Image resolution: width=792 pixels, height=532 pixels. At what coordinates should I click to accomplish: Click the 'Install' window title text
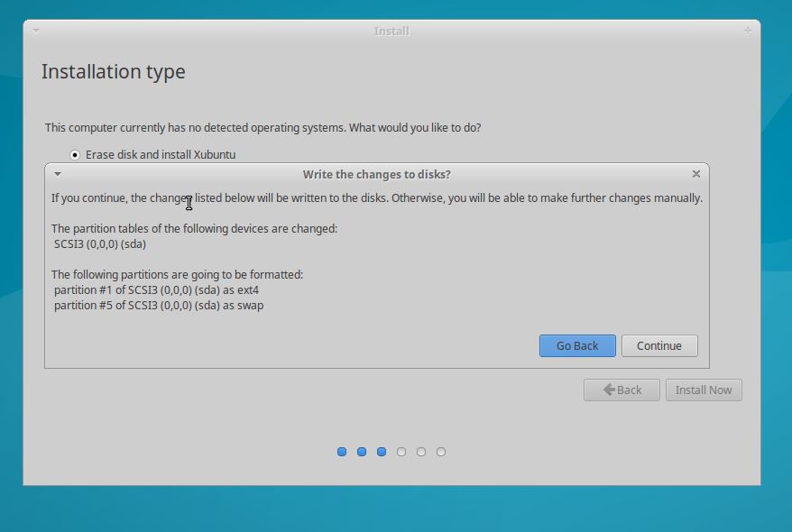[391, 32]
